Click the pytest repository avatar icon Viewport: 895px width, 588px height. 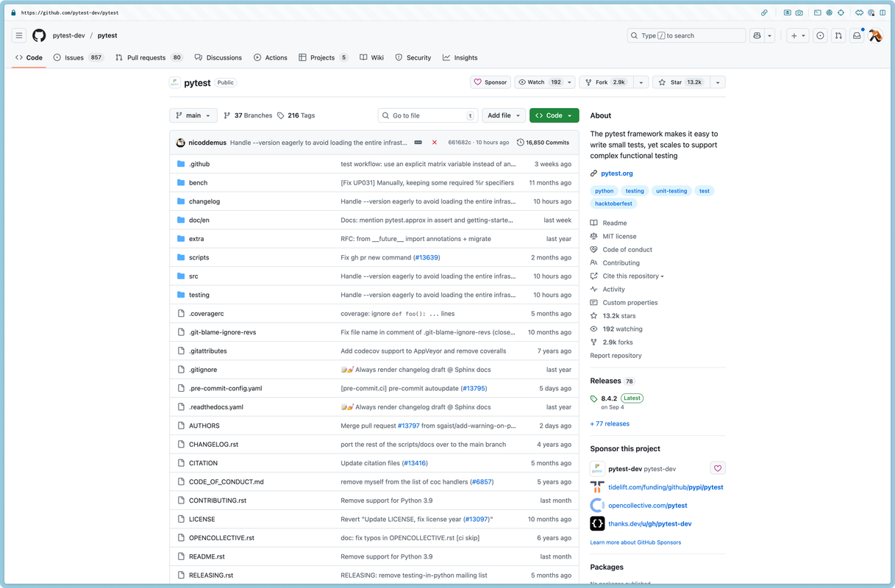[175, 82]
